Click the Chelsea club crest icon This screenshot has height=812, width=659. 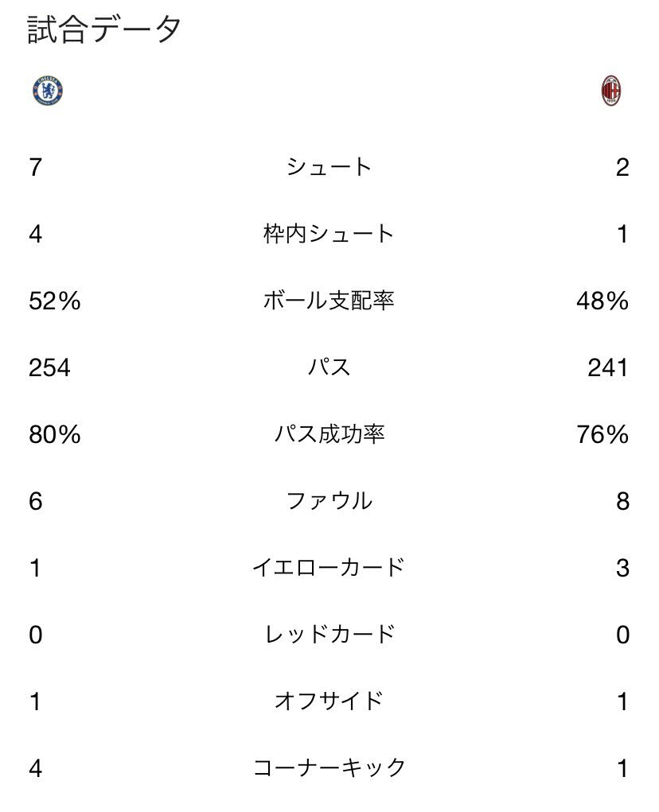pyautogui.click(x=48, y=91)
